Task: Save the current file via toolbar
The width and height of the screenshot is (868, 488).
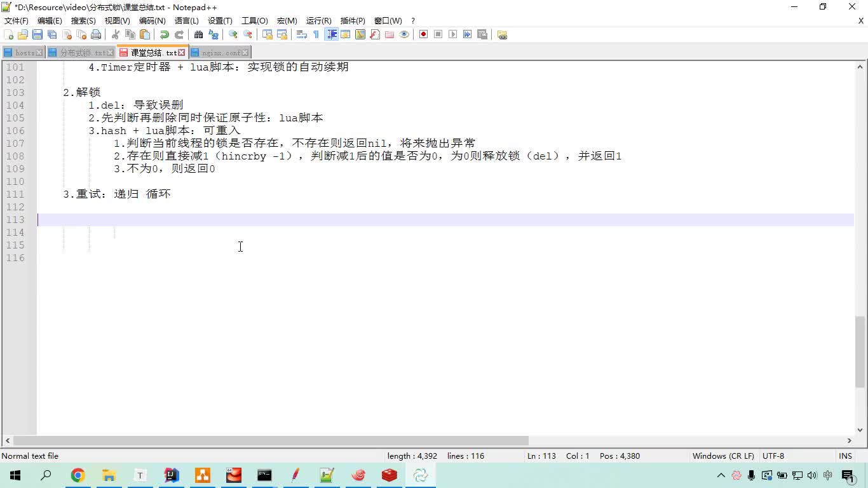Action: pyautogui.click(x=37, y=34)
